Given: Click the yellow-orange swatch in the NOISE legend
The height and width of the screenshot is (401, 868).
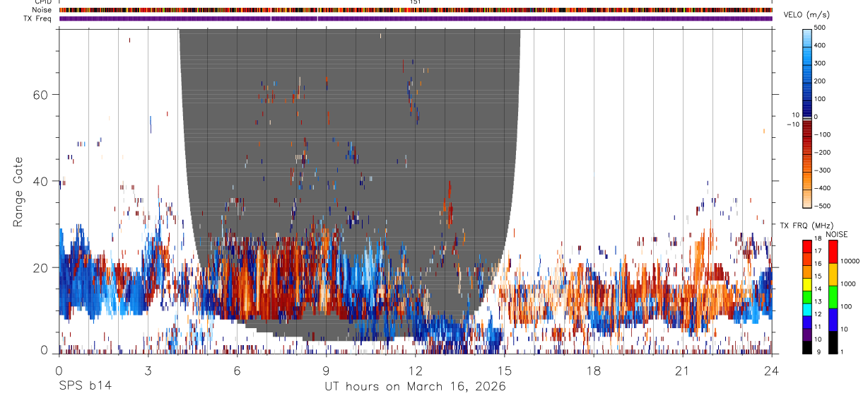Looking at the screenshot, I should pyautogui.click(x=832, y=274).
